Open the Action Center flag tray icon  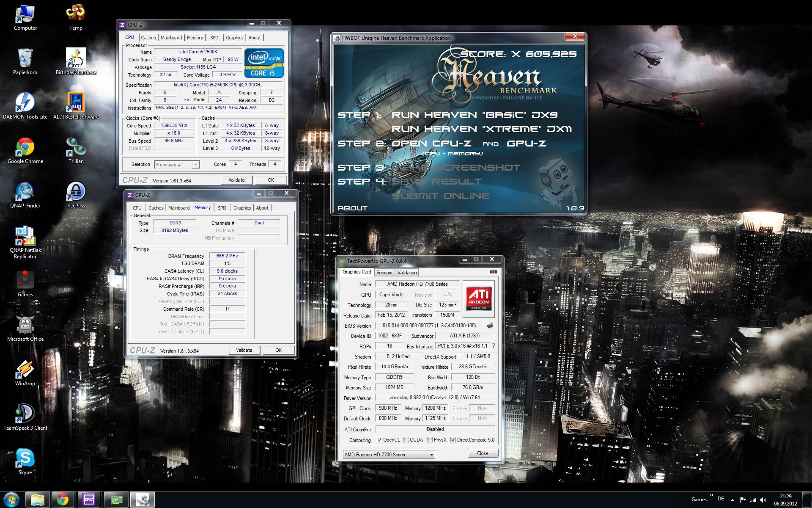point(742,500)
